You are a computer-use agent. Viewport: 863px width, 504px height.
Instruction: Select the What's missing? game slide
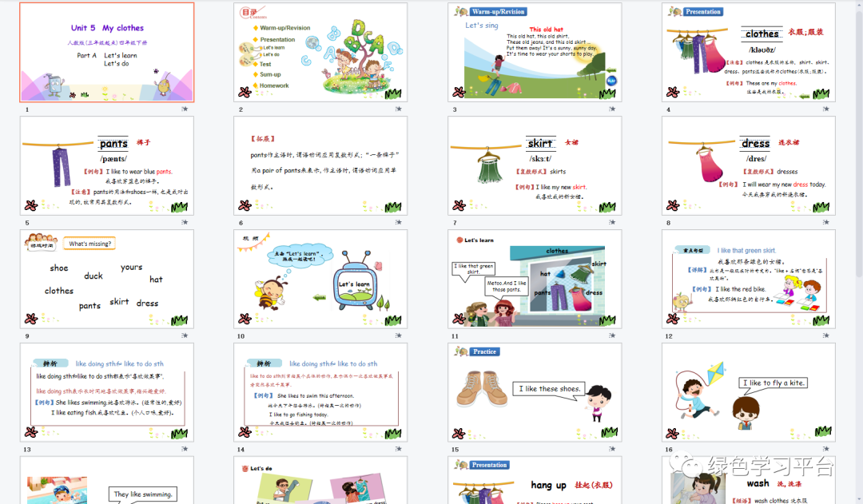coord(107,279)
